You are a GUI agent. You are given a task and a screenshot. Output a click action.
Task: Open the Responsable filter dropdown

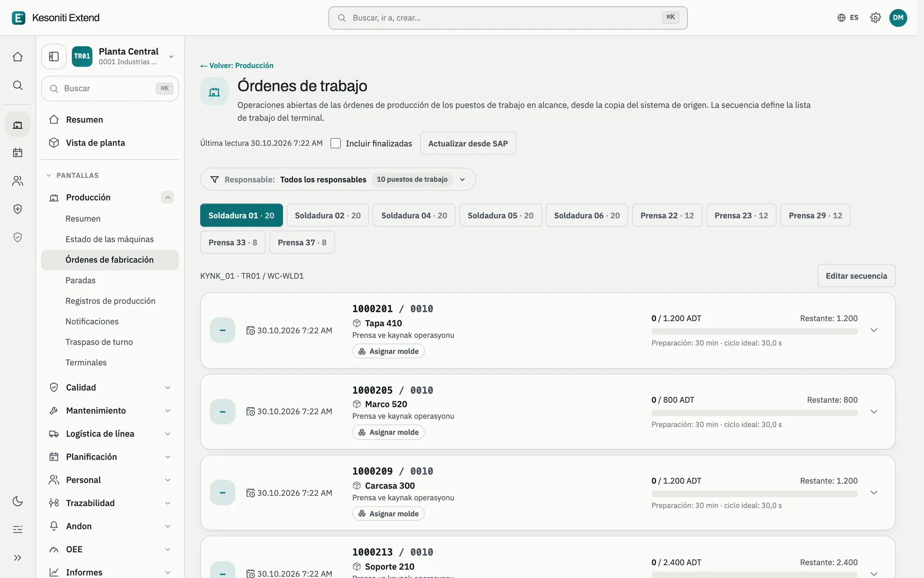(338, 179)
